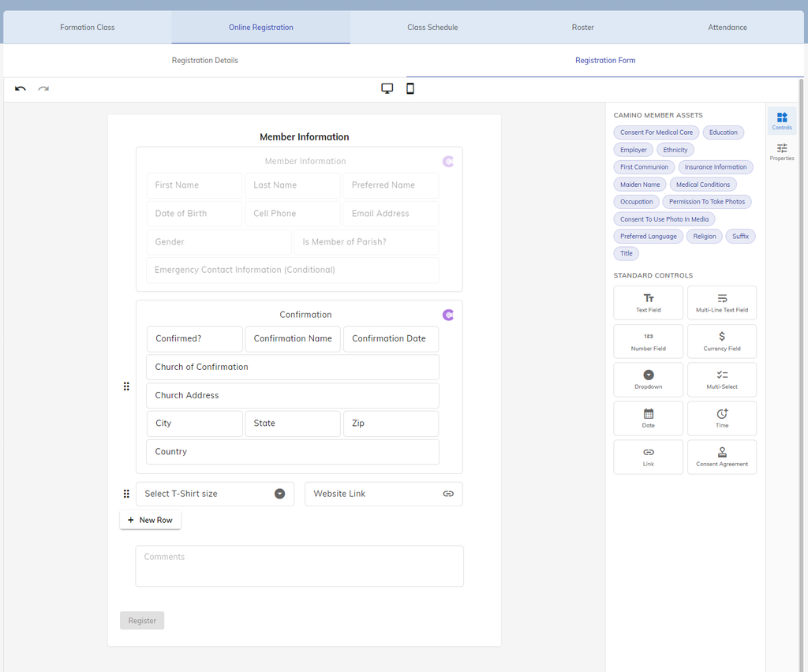
Task: Add the Insurance Information asset chip
Action: [716, 167]
